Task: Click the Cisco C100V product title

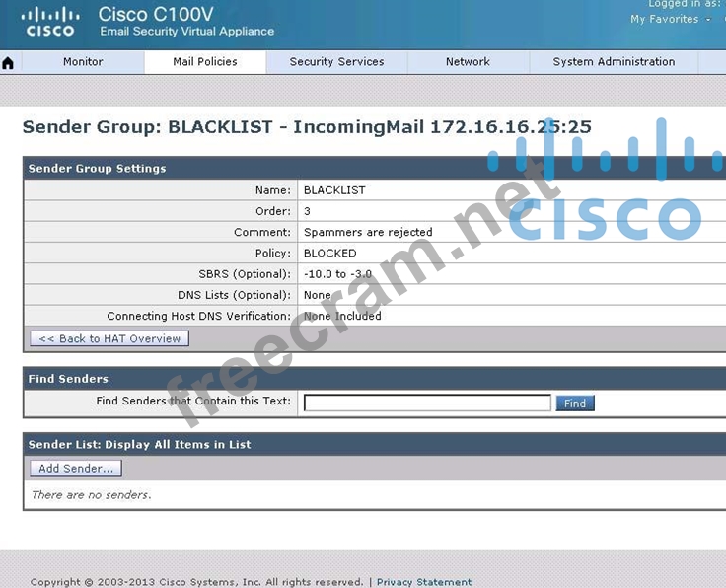Action: point(158,14)
